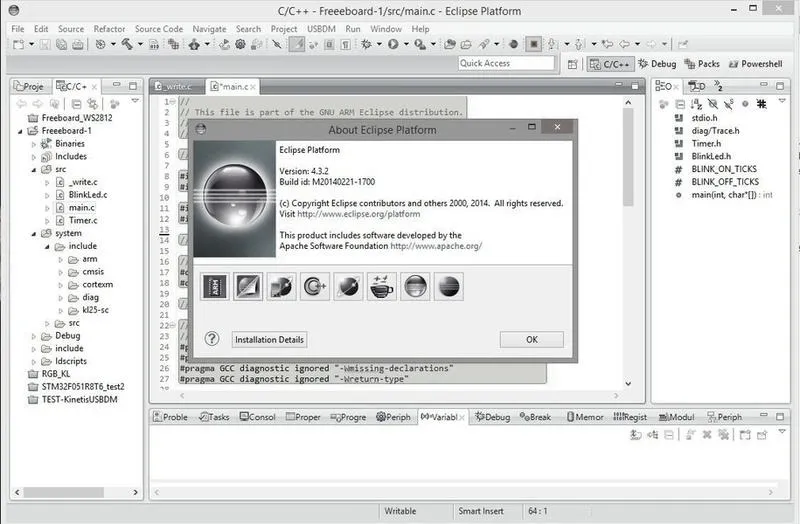Open dropdown arrow beside the Debug bug icon
The image size is (800, 524).
[379, 44]
